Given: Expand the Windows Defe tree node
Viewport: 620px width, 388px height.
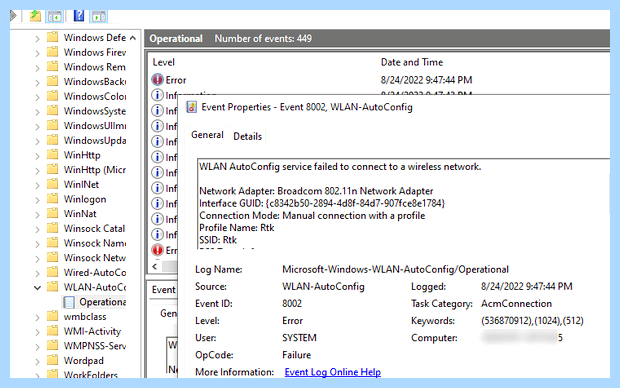Looking at the screenshot, I should (x=37, y=38).
